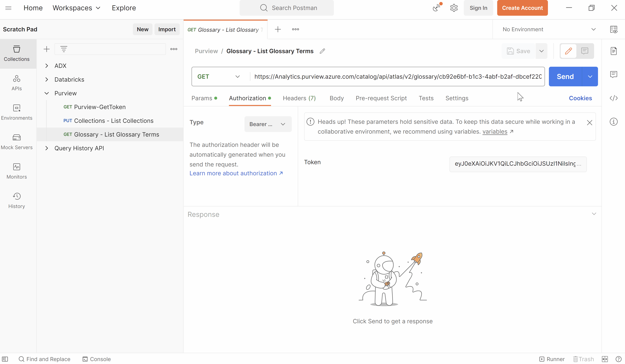The image size is (625, 364).
Task: Open the History sidebar panel
Action: tap(17, 201)
